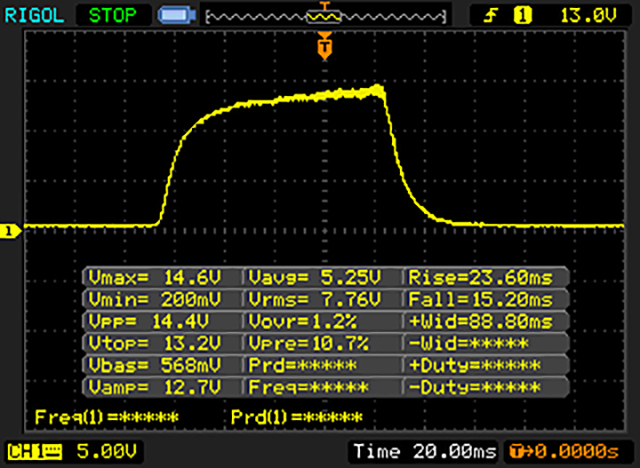Click the T→0.0000s trigger offset readout

pyautogui.click(x=564, y=452)
